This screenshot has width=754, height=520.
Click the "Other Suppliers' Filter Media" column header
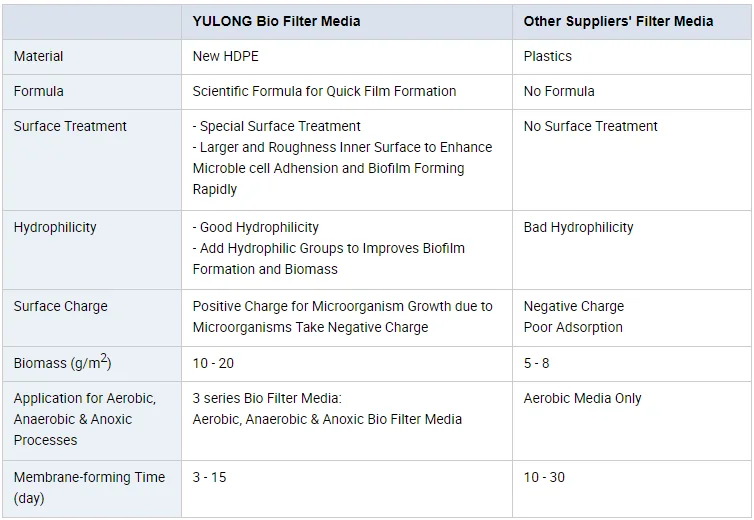618,21
